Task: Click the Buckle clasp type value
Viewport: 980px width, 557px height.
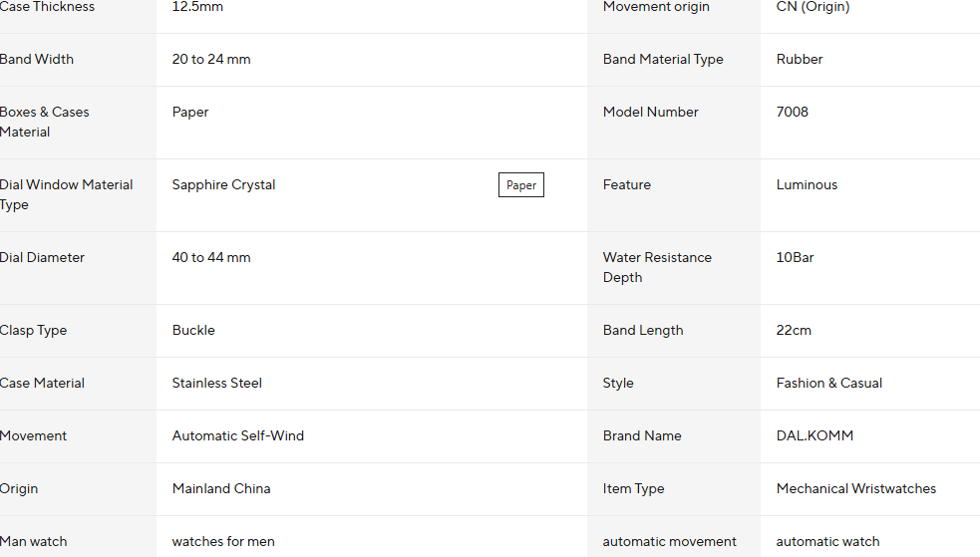Action: tap(193, 330)
